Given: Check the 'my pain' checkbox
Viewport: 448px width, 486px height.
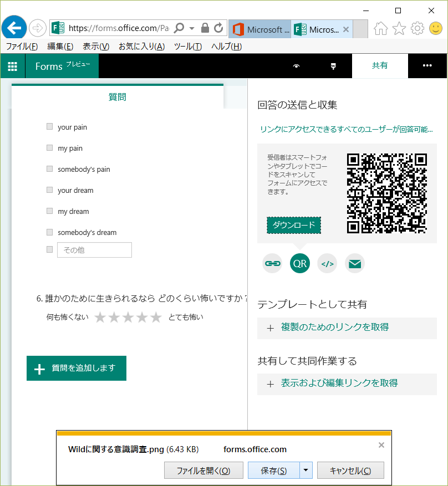Looking at the screenshot, I should point(49,147).
